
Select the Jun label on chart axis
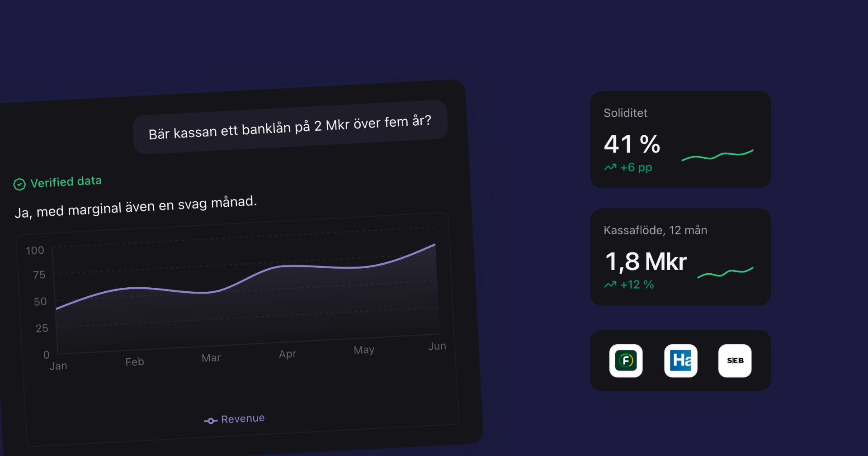tap(437, 346)
